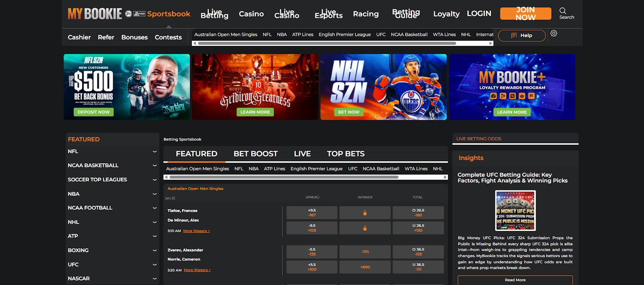Viewport: 644px width, 285px height.
Task: Open the Loyalty page
Action: point(446,14)
